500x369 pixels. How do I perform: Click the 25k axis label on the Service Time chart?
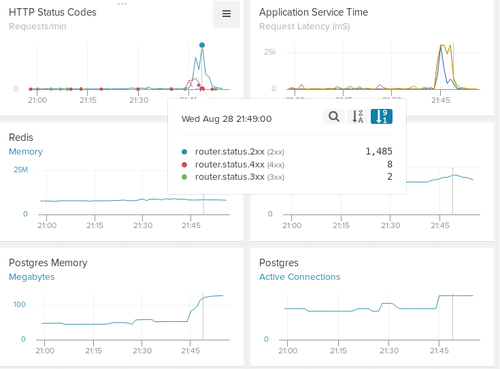click(270, 52)
